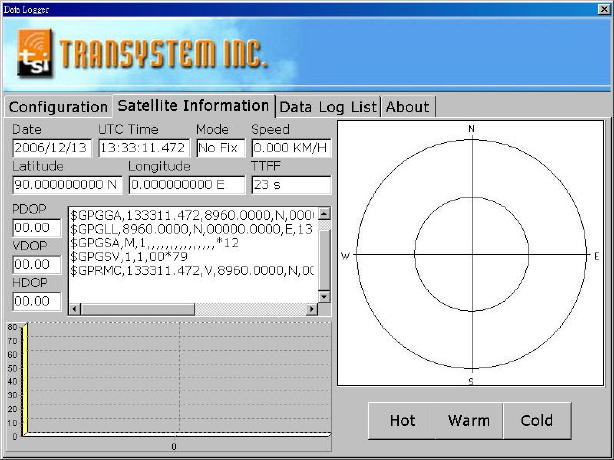The image size is (614, 460).
Task: Click the Longitude field
Action: 187,185
